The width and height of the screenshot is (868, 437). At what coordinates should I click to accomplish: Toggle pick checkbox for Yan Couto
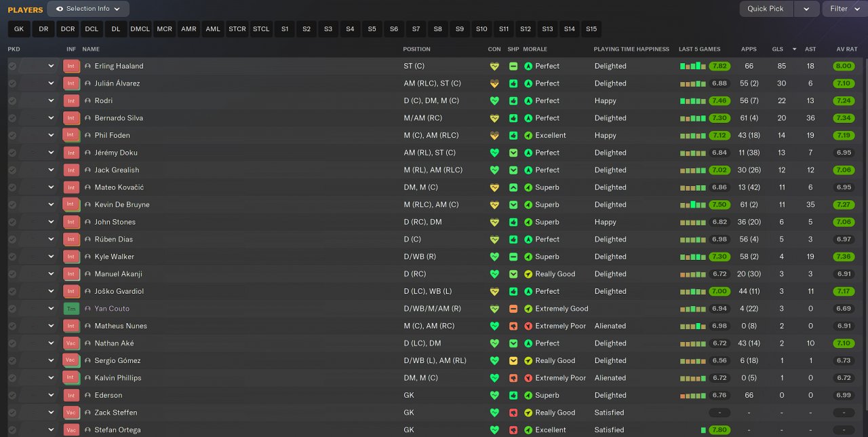point(12,309)
